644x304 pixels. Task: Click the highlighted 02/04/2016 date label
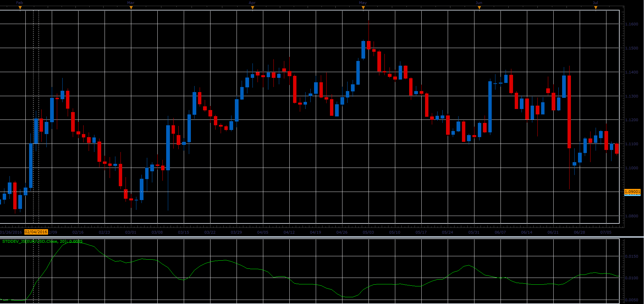pyautogui.click(x=36, y=232)
